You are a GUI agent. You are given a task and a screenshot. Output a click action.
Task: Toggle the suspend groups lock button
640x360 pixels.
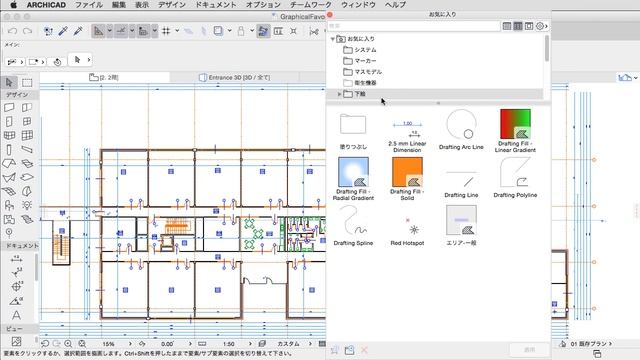pos(241,31)
